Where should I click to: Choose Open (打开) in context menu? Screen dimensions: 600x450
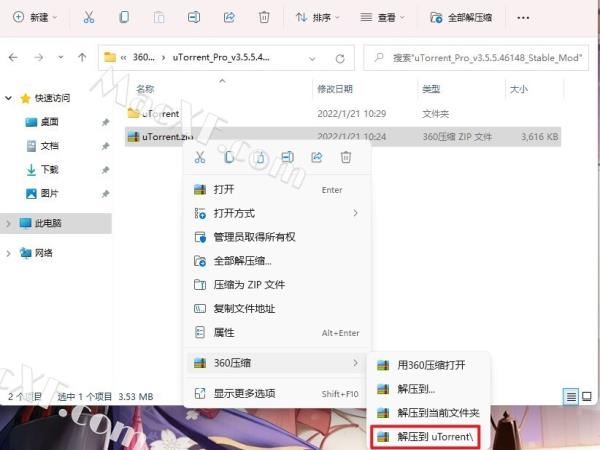276,189
